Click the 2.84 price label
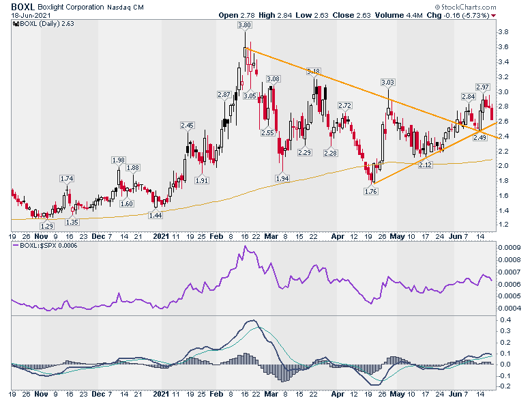 [x=468, y=96]
